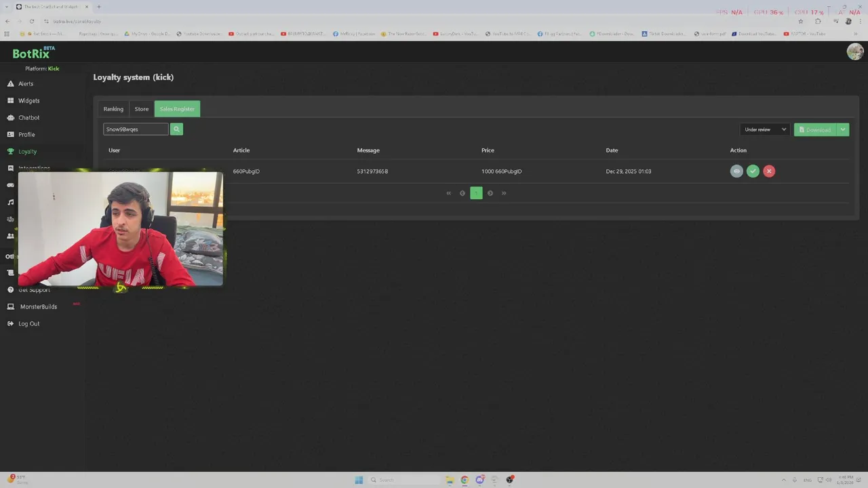
Task: Open Chrome from the taskbar
Action: point(465,480)
